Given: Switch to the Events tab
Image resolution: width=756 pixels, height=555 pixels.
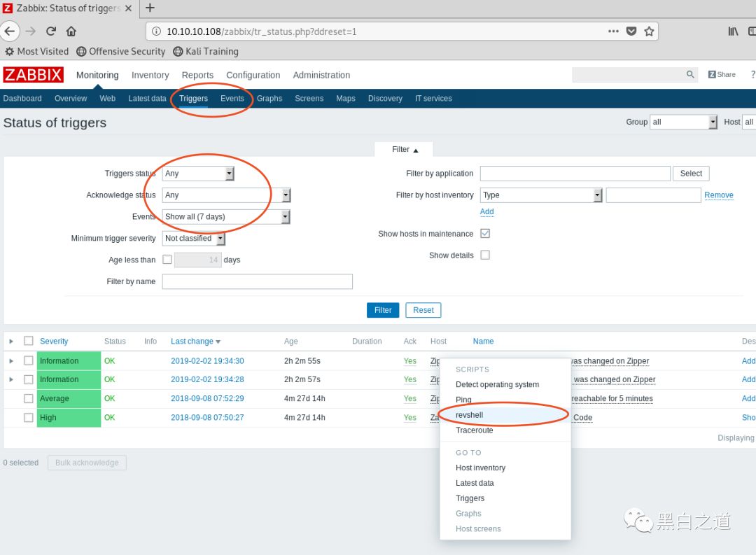Looking at the screenshot, I should pos(232,99).
